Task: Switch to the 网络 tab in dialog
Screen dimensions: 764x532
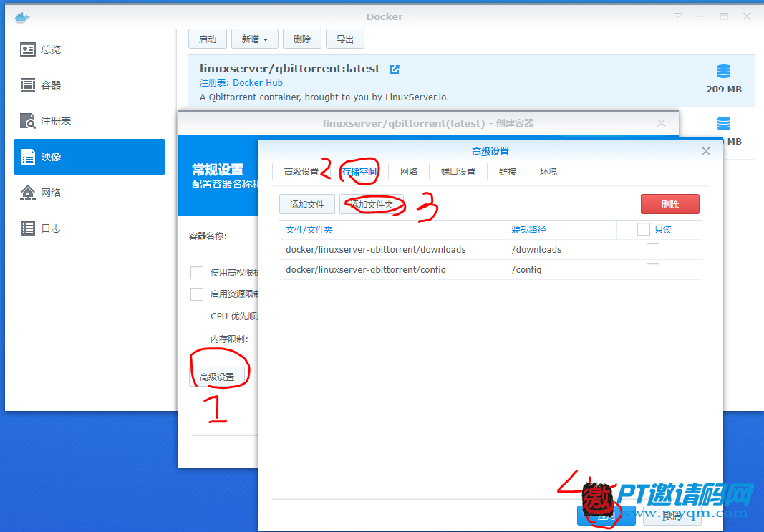Action: pyautogui.click(x=409, y=172)
